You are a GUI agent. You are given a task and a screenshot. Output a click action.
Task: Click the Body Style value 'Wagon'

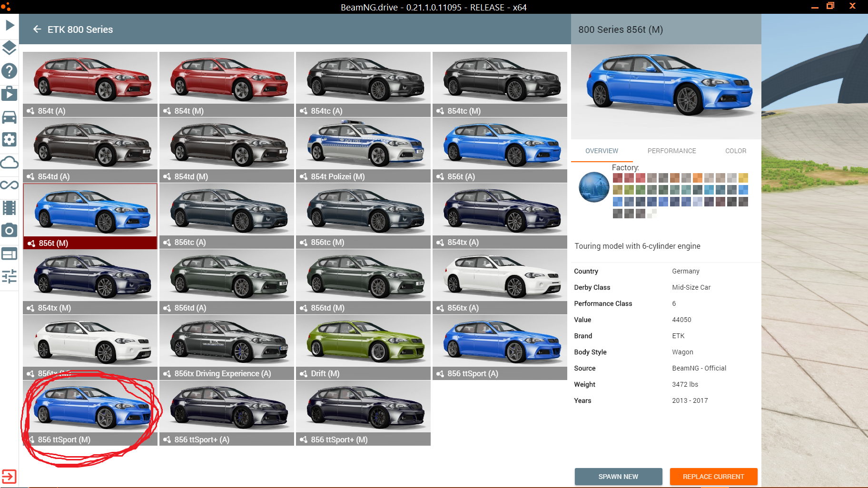[682, 352]
